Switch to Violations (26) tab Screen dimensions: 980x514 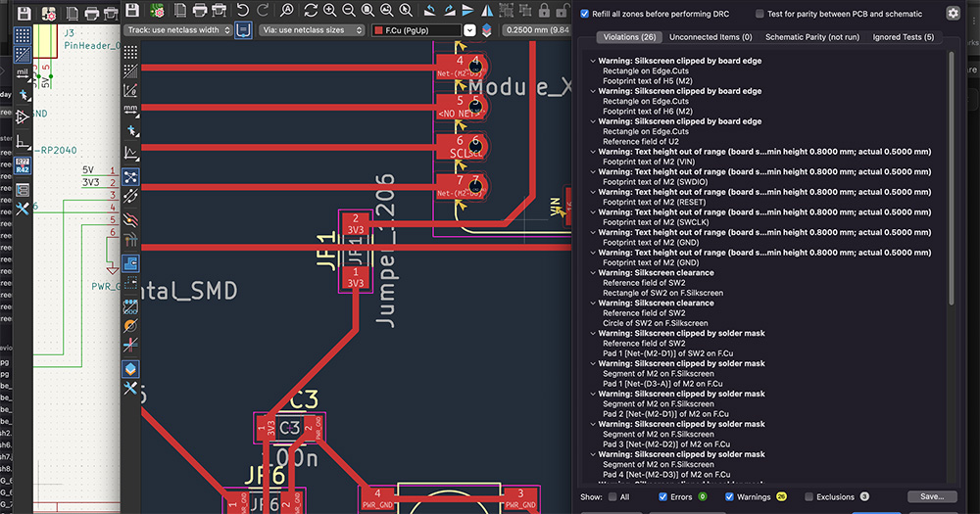(629, 37)
